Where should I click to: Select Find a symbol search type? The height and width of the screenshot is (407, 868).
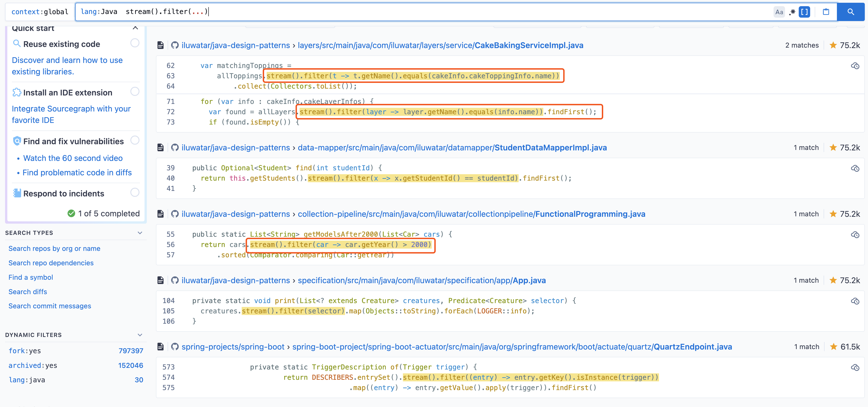point(31,277)
